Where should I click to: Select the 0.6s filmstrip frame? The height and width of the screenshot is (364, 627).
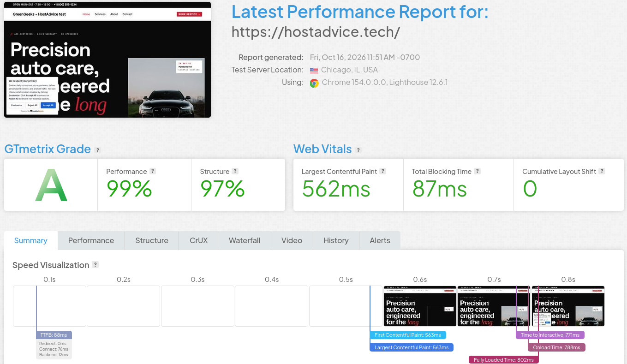pyautogui.click(x=420, y=306)
